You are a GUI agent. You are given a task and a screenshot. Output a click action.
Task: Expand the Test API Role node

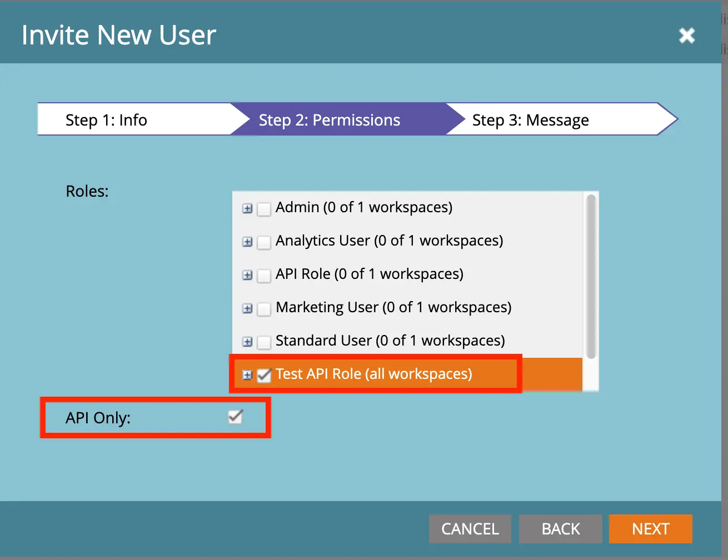point(247,375)
